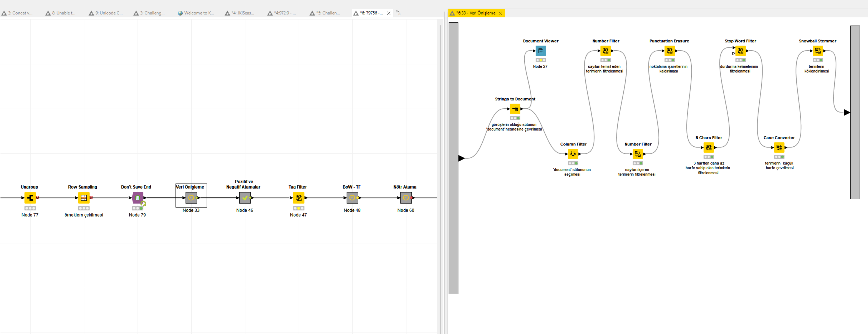Click the metanode output port bar
This screenshot has width=868, height=334.
coord(855,112)
